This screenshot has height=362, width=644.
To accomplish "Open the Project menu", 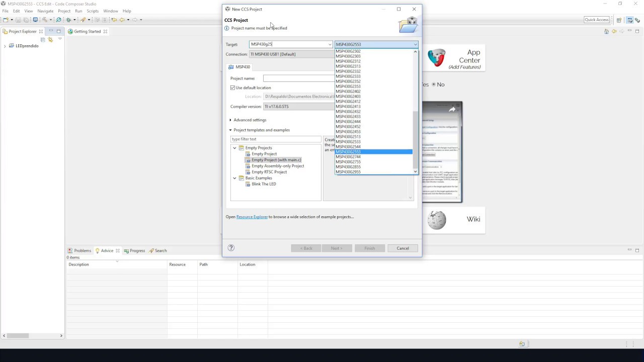I will tap(64, 11).
